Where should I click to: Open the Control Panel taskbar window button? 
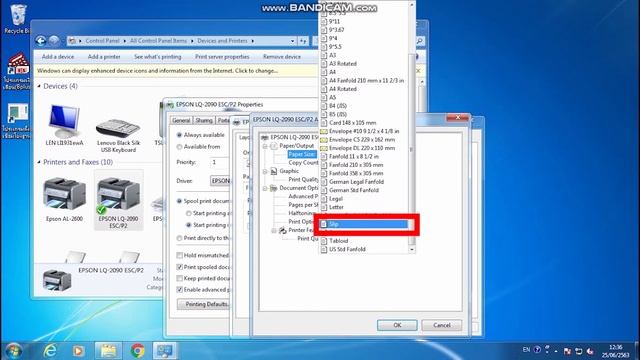(165, 351)
